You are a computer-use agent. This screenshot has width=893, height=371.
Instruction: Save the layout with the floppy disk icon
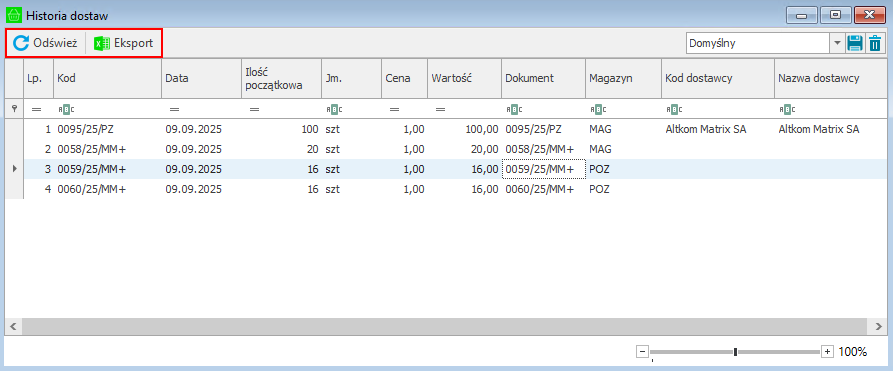854,43
